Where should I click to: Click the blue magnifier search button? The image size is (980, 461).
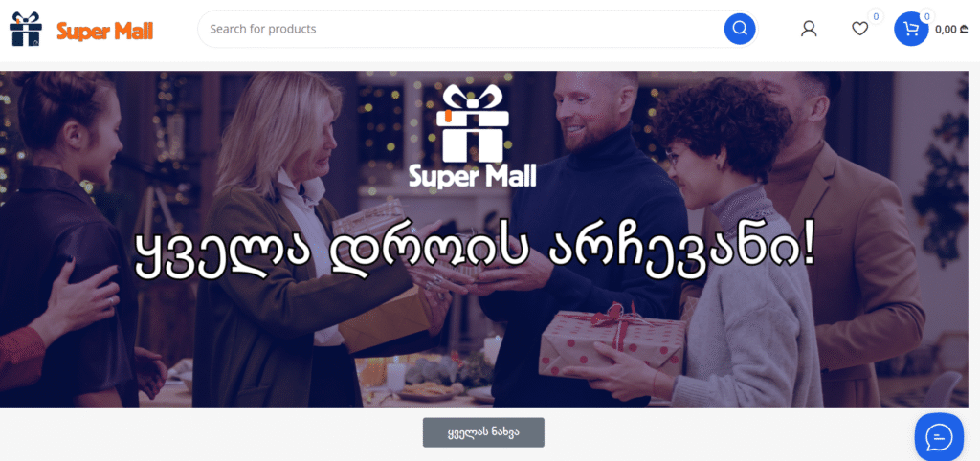(740, 29)
